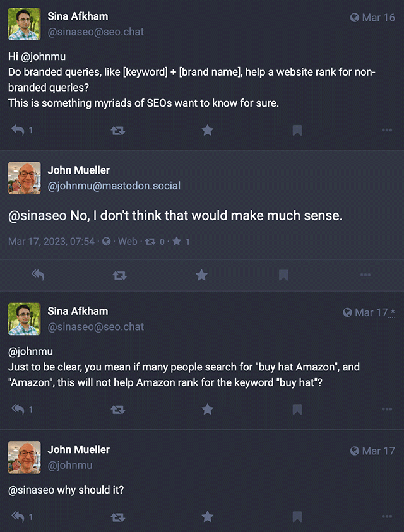The height and width of the screenshot is (532, 404).
Task: Bookmark Sina's "buy hat Amazon" post
Action: click(x=297, y=410)
